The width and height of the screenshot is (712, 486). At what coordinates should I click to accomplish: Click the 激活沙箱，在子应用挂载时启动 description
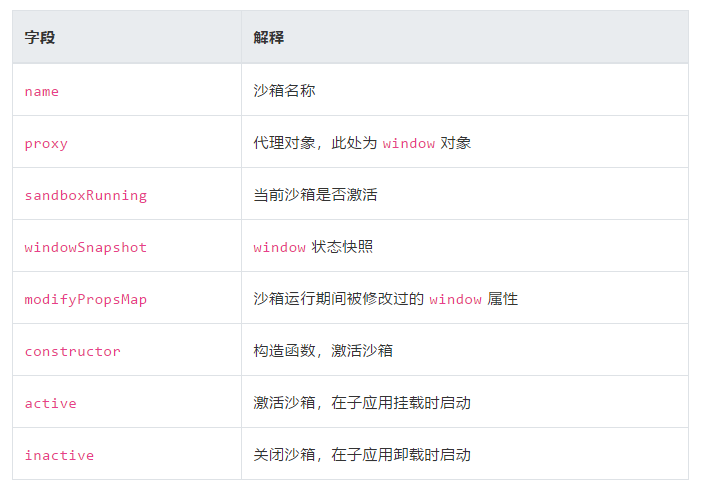(362, 403)
